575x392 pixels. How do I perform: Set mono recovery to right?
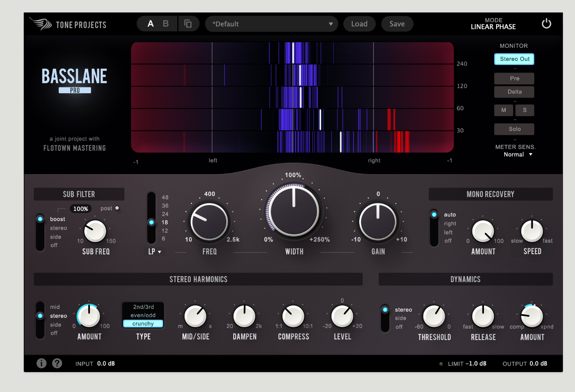(x=450, y=223)
